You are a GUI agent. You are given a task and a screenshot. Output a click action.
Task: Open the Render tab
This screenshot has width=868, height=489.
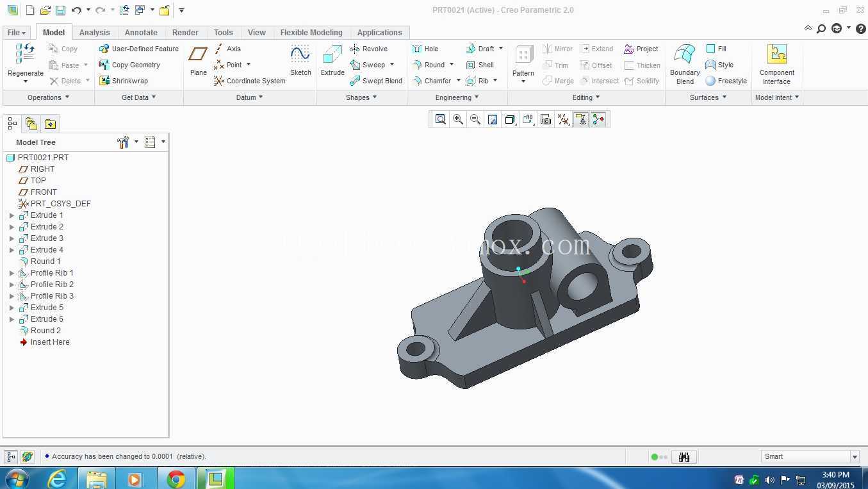185,33
